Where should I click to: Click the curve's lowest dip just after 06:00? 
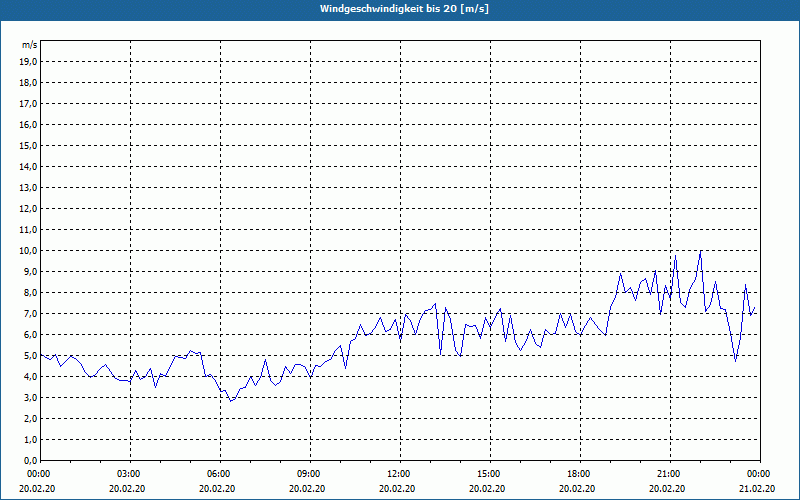[x=231, y=401]
